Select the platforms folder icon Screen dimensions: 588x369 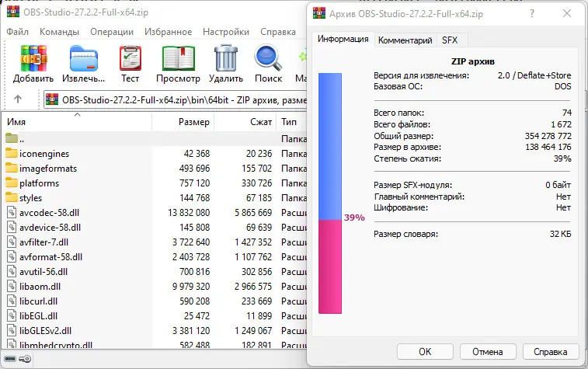(12, 183)
